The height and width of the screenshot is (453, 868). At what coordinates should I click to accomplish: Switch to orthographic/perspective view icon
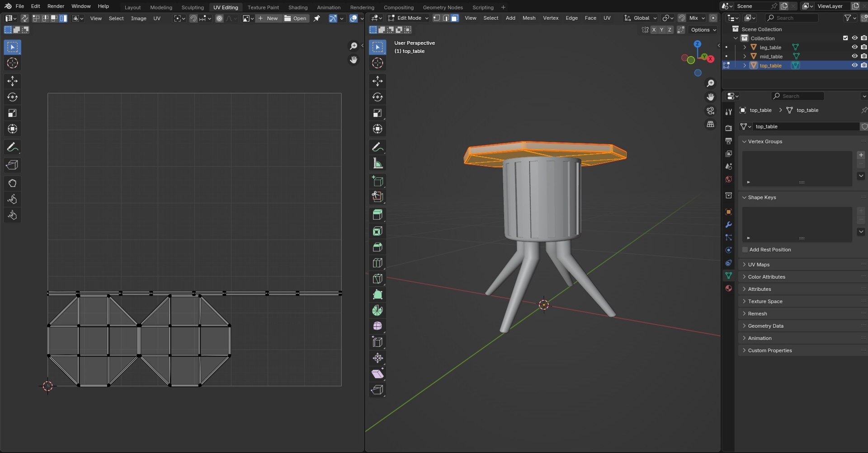tap(711, 124)
